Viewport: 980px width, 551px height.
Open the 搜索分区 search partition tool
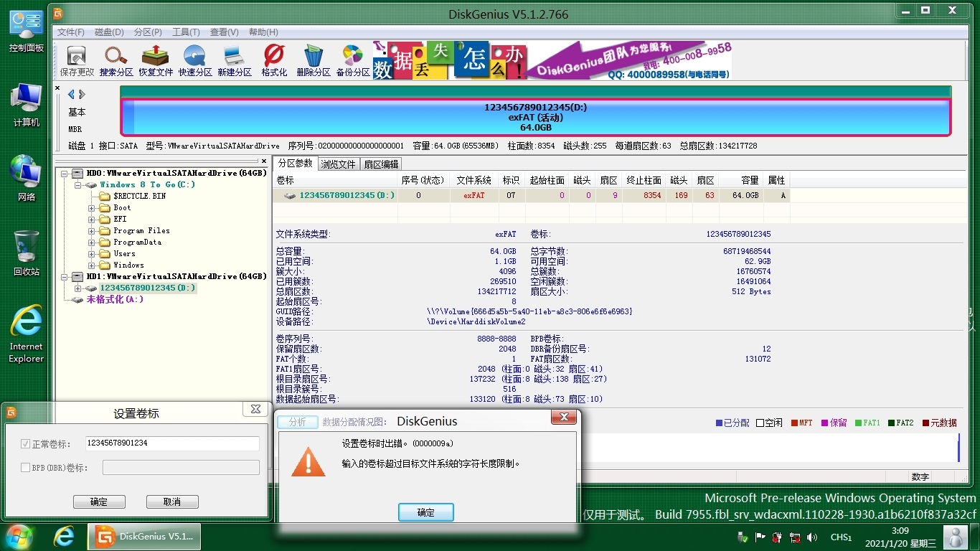116,61
